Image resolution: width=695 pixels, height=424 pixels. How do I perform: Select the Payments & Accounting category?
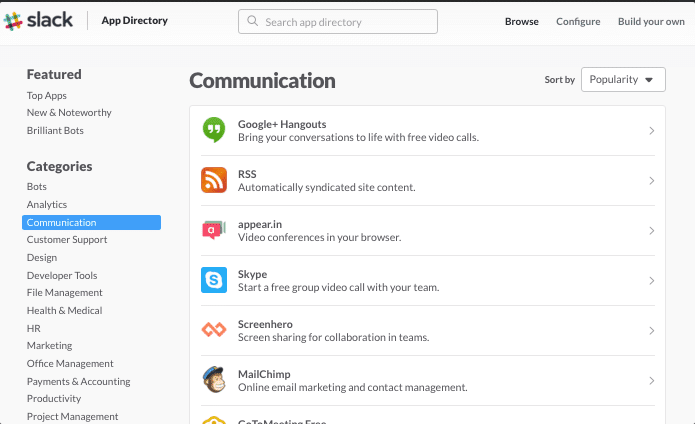(x=78, y=381)
